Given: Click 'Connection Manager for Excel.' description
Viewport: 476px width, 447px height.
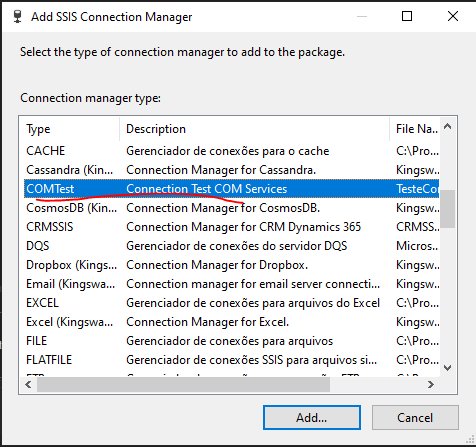Looking at the screenshot, I should [208, 322].
